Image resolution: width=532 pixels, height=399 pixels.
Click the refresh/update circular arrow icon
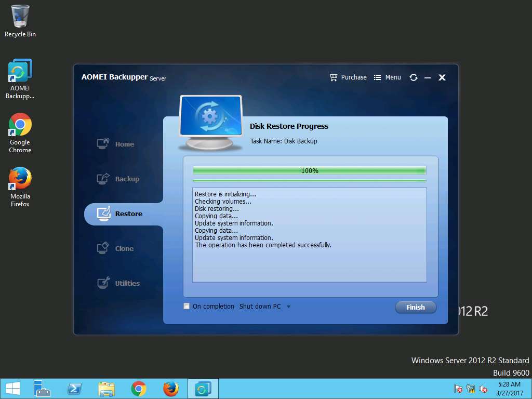click(413, 77)
